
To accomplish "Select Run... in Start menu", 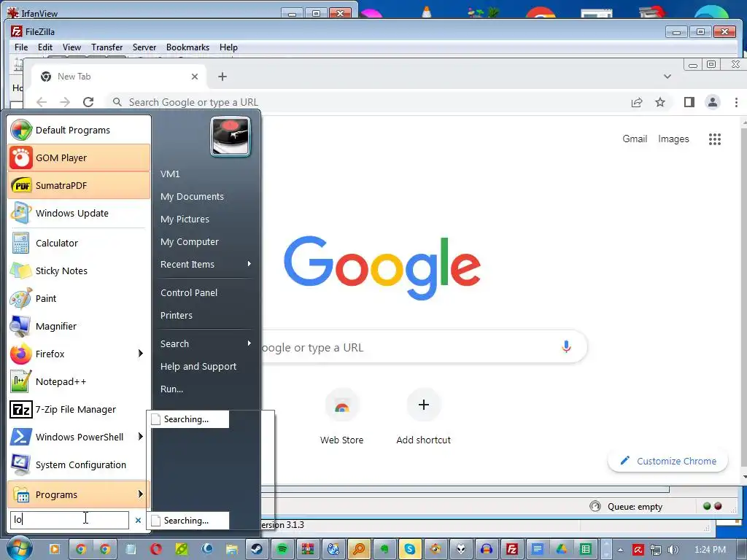I will pos(206,389).
